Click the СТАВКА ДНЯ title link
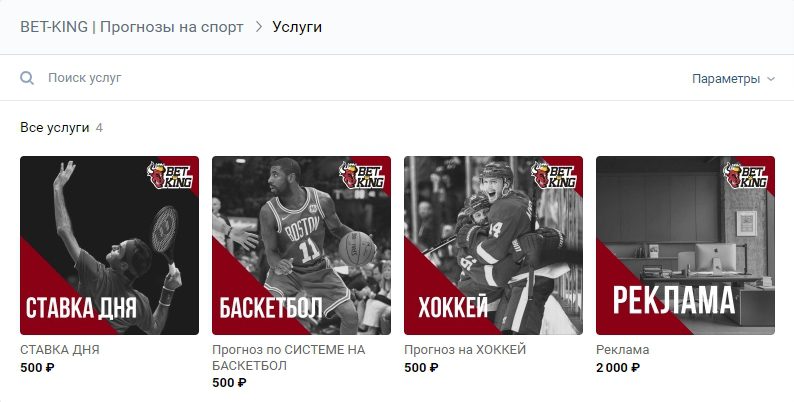 [60, 350]
